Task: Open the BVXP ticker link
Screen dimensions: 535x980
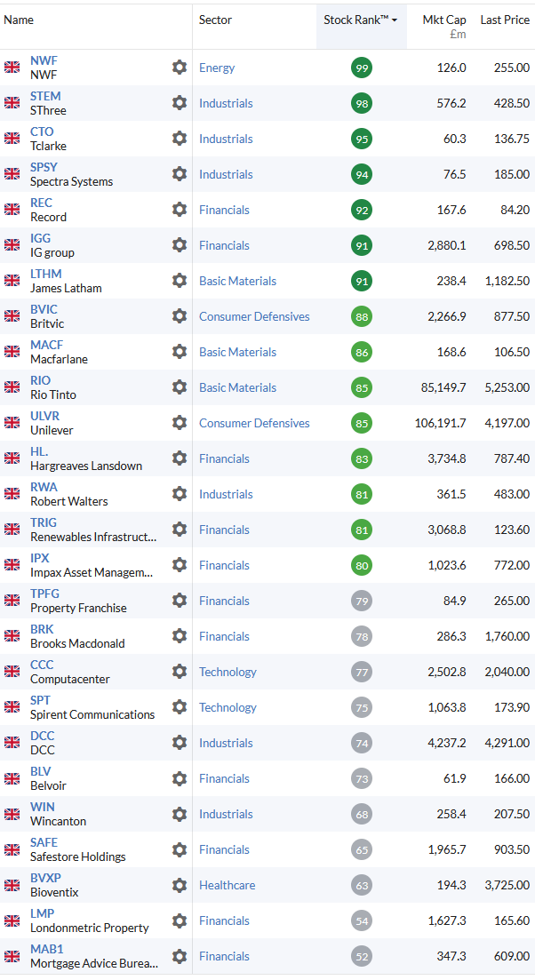Action: (x=45, y=878)
